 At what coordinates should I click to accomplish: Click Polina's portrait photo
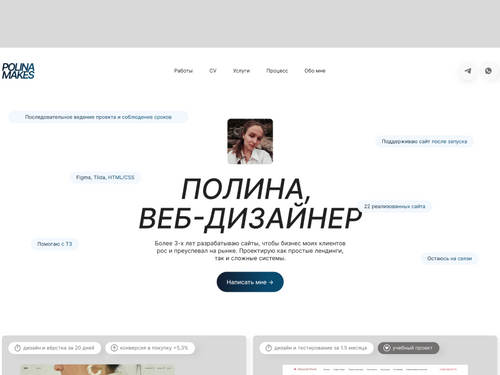tap(250, 141)
